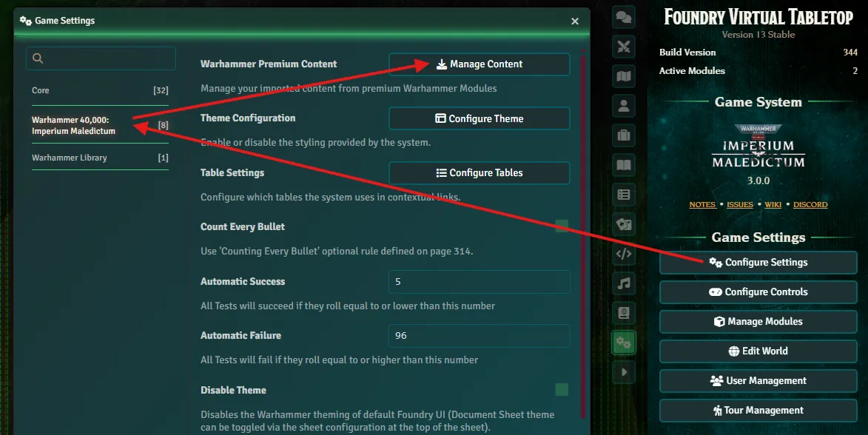Click the search magnifier icon in settings
Screen dimensions: 868x435
pyautogui.click(x=38, y=58)
